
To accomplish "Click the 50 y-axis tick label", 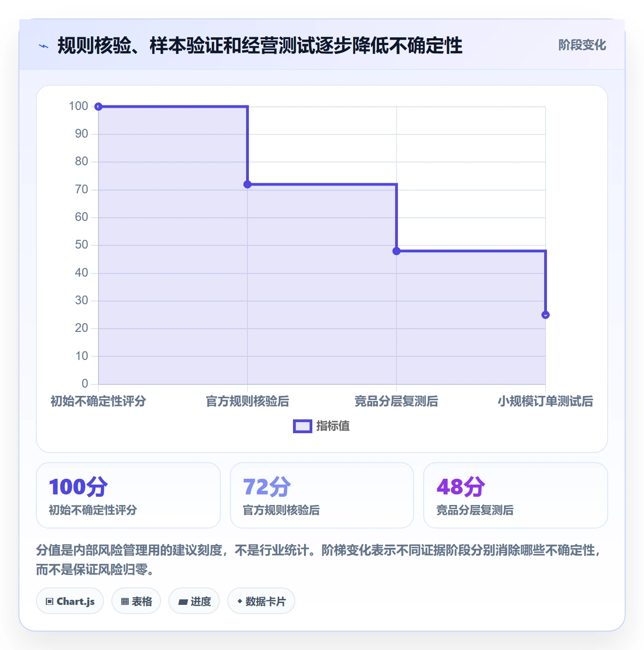I will 81,245.
